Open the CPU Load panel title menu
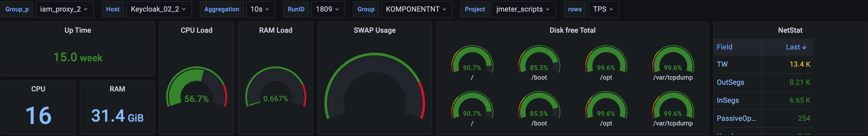This screenshot has width=868, height=136. click(196, 30)
